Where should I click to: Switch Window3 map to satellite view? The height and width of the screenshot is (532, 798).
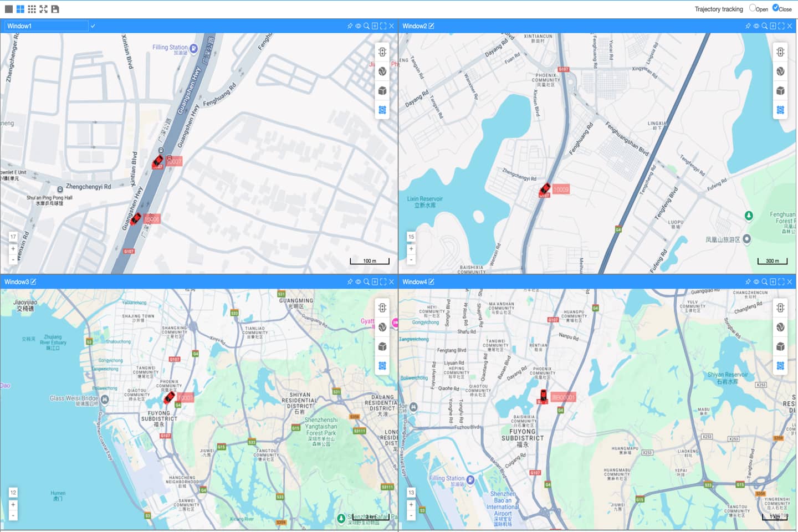point(382,327)
